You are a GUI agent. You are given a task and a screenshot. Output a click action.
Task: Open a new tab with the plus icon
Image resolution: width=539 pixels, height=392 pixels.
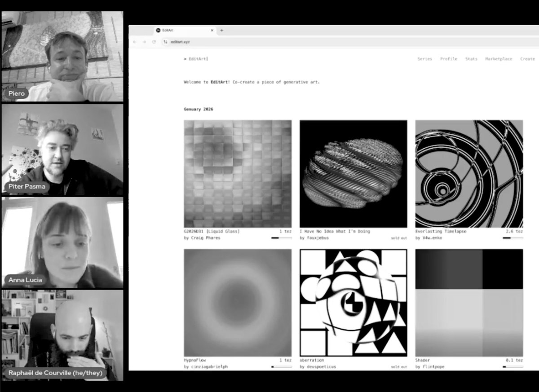coord(221,30)
